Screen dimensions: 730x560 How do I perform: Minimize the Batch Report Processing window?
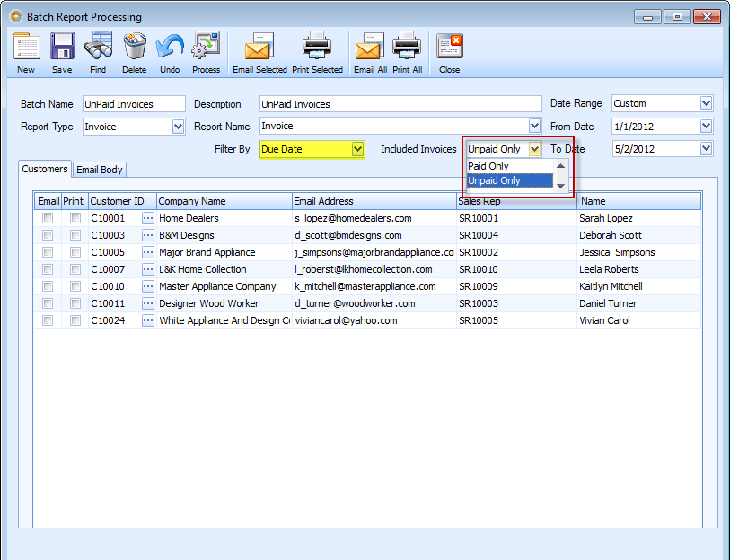coord(647,17)
